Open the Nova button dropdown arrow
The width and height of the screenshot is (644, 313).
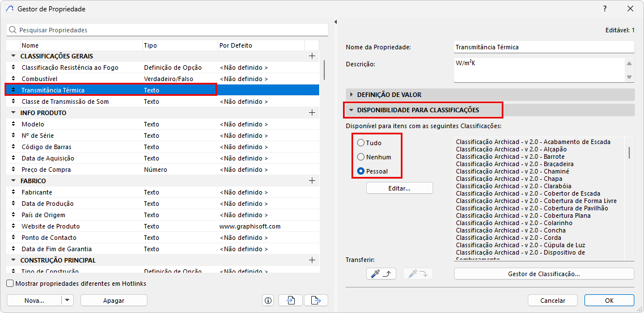coord(67,301)
